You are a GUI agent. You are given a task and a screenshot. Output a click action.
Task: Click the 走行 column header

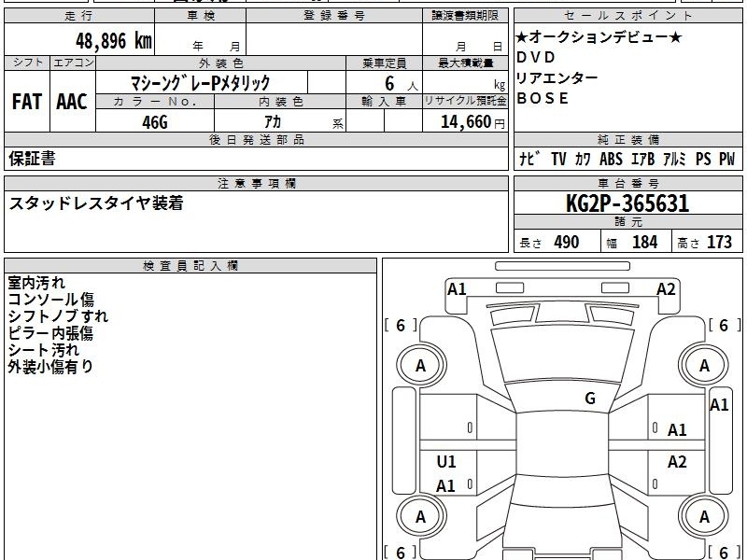(79, 16)
